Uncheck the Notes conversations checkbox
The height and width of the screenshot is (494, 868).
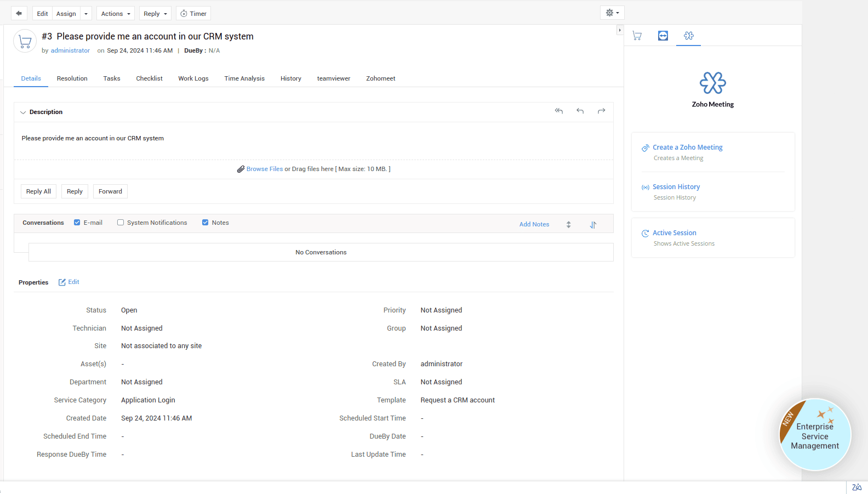205,223
